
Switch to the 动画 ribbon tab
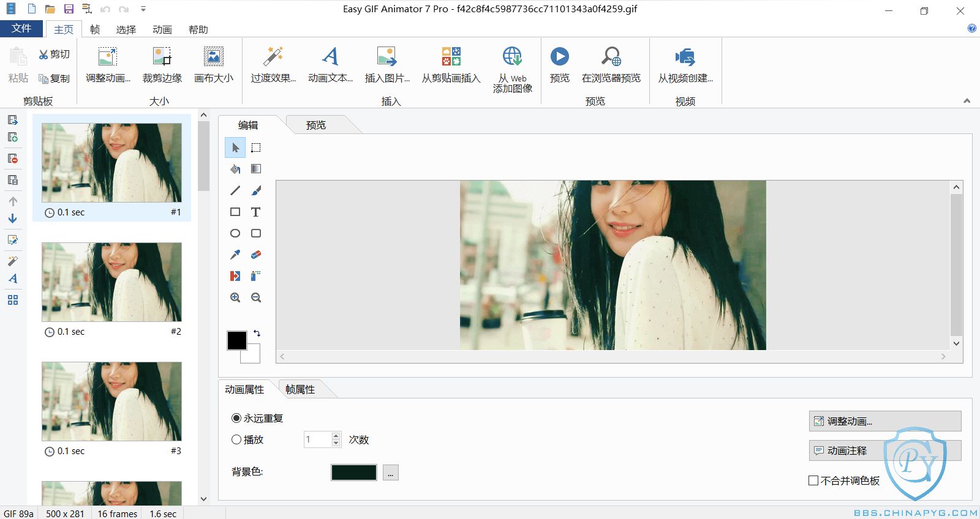point(162,29)
